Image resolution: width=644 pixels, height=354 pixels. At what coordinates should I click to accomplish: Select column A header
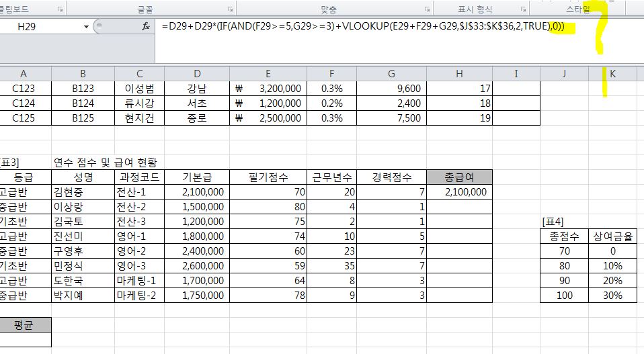[24, 74]
